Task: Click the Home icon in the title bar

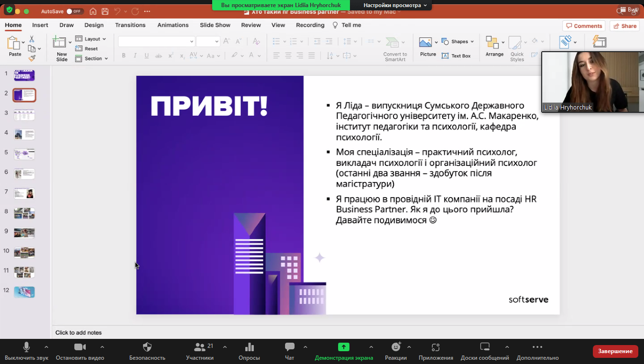Action: tap(93, 11)
